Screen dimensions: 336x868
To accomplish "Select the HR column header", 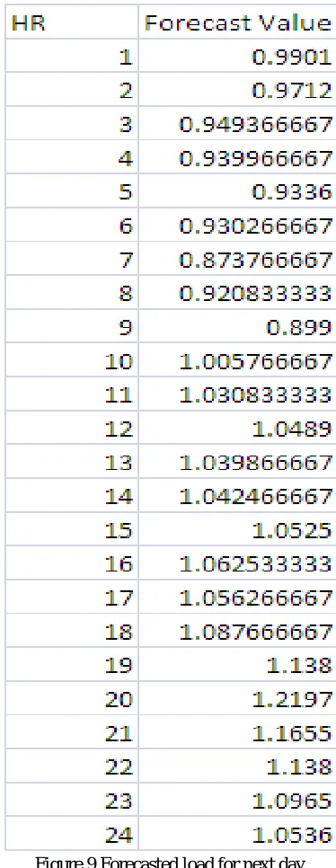I will point(72,22).
